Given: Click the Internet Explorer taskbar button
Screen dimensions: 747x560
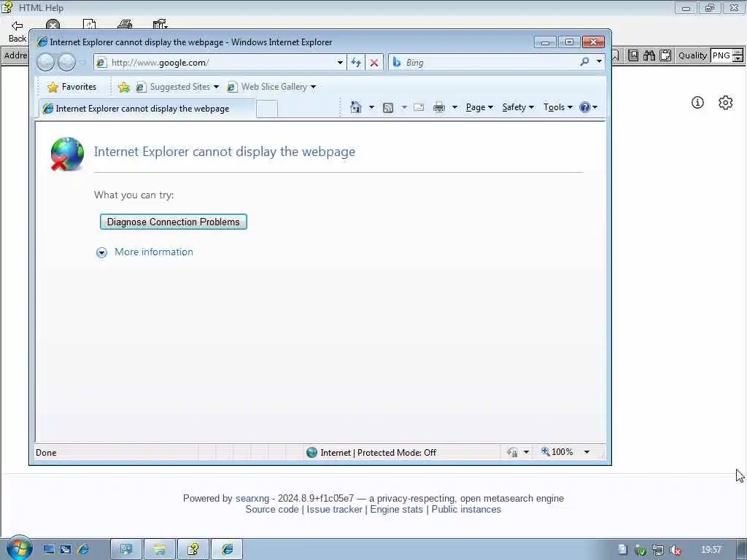Looking at the screenshot, I should tap(228, 550).
